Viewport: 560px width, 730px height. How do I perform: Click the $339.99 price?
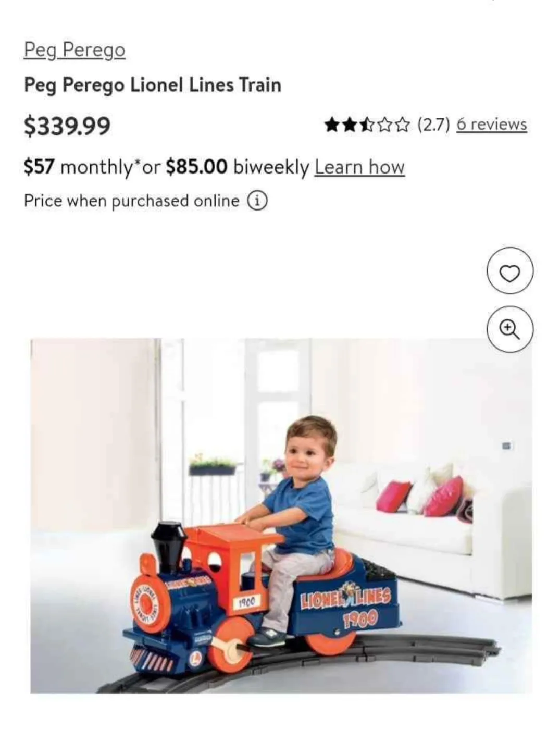point(67,126)
